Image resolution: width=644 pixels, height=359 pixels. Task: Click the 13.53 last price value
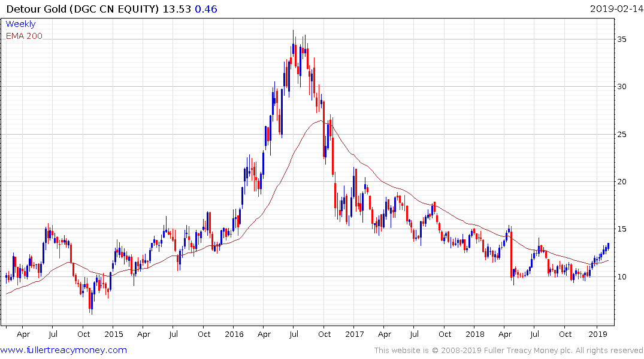click(177, 9)
